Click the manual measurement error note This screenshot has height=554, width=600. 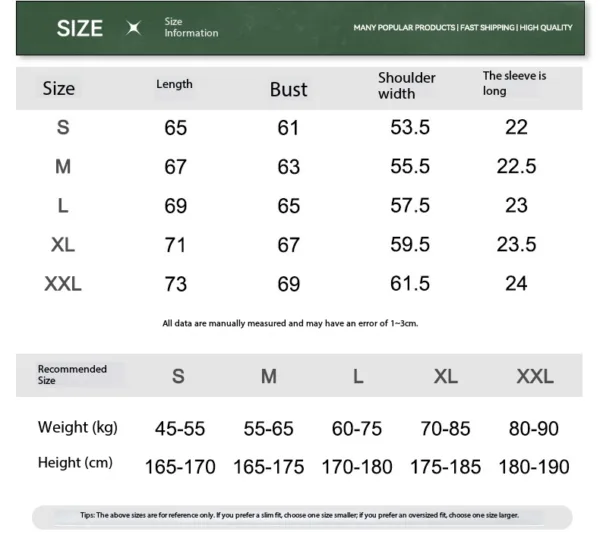290,324
